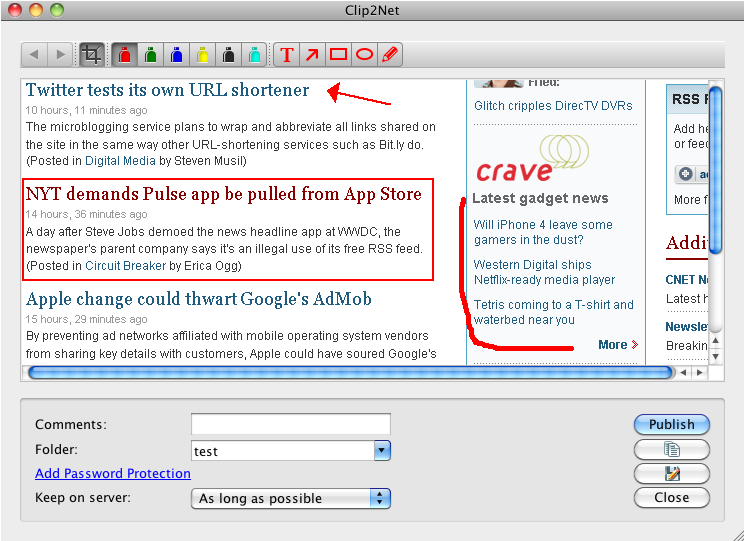
Task: Choose the green ink bottle color
Action: point(151,55)
